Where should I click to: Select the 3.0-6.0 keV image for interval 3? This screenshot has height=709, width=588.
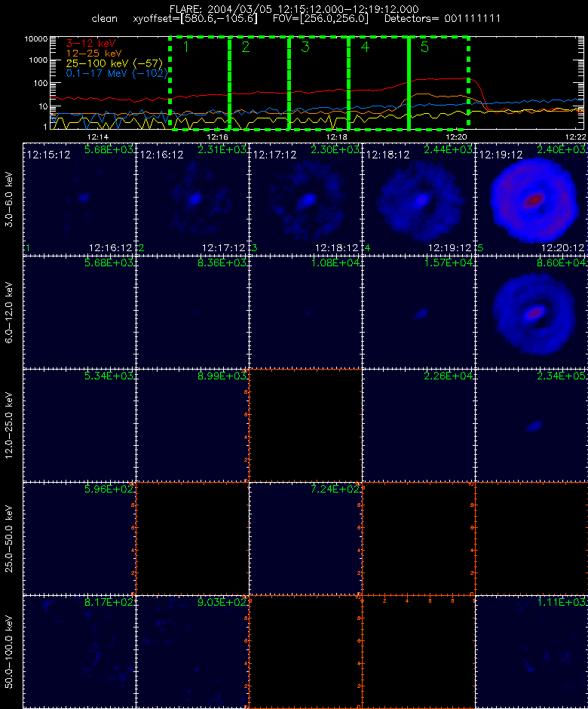click(305, 199)
